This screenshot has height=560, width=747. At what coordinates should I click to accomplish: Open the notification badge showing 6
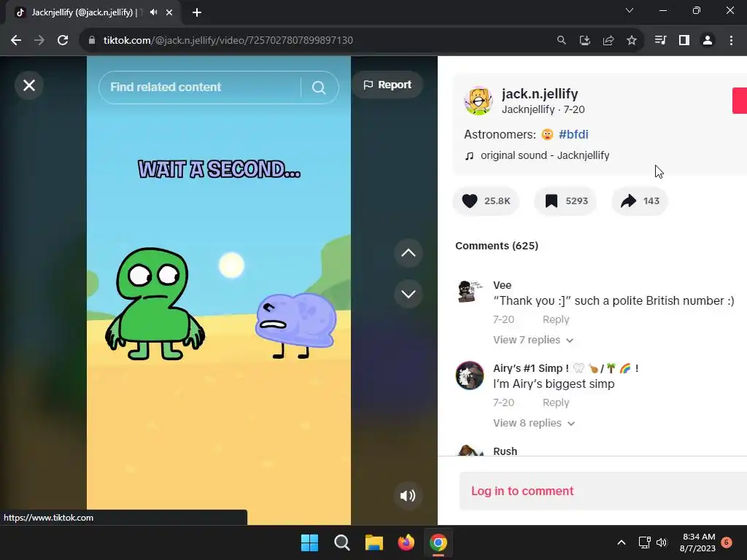[x=727, y=542]
